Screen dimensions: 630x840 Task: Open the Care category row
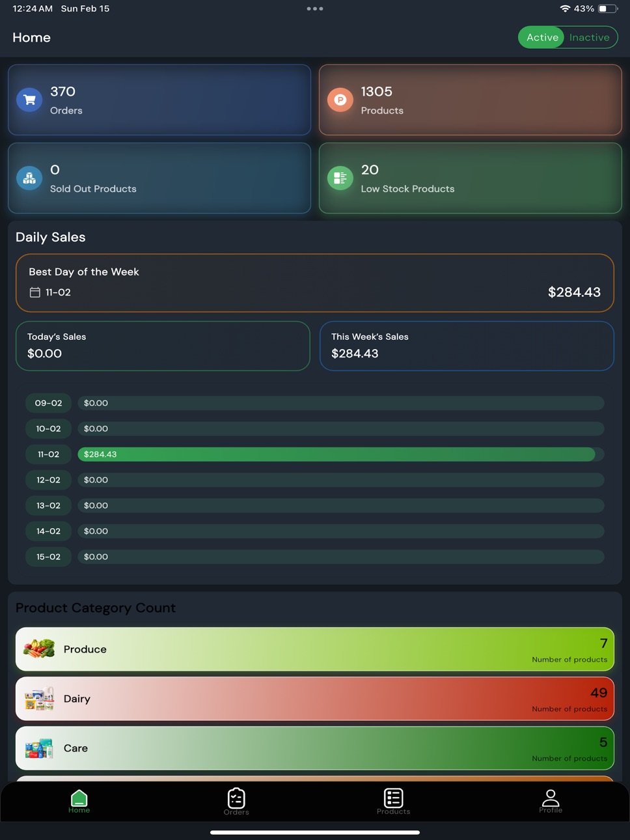315,748
